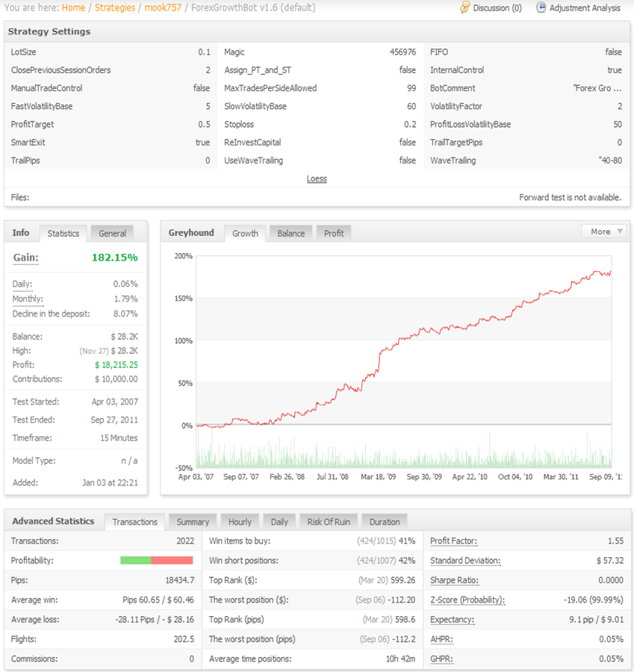Screen dimensions: 634x672
Task: Click the Z-Score (Probability) label
Action: pyautogui.click(x=467, y=600)
